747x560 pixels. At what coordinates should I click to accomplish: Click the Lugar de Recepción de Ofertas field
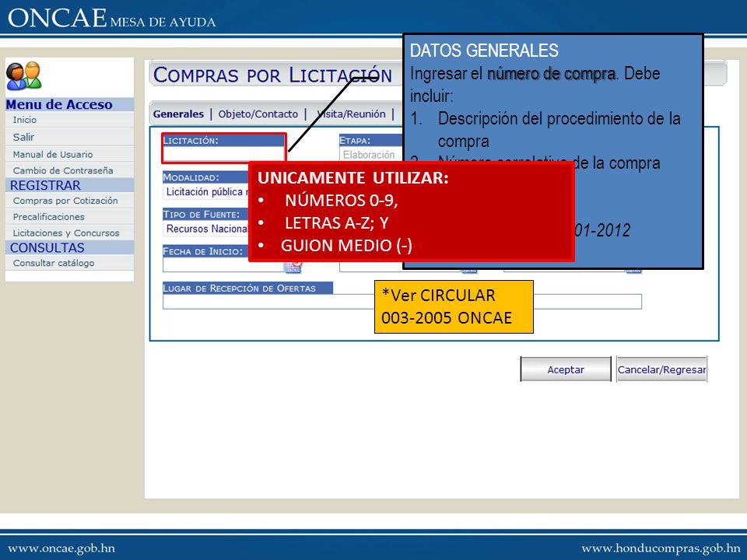[x=402, y=302]
